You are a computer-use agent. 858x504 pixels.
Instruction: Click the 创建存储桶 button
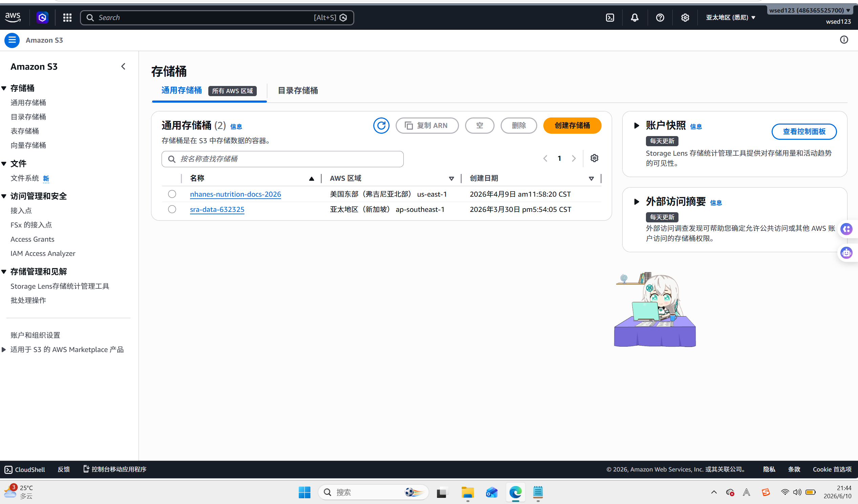point(572,126)
